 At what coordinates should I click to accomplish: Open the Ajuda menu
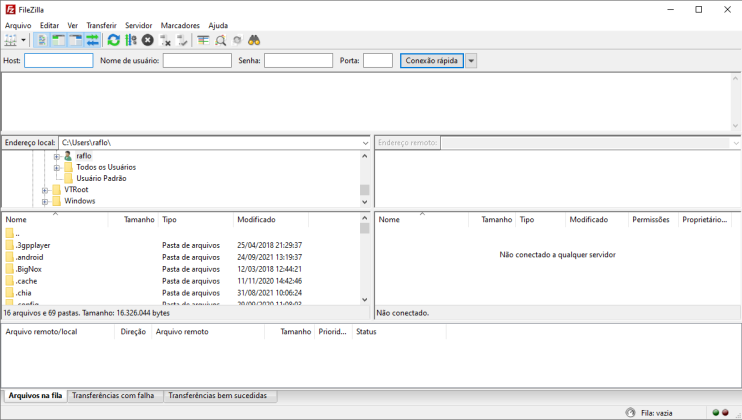(x=218, y=26)
